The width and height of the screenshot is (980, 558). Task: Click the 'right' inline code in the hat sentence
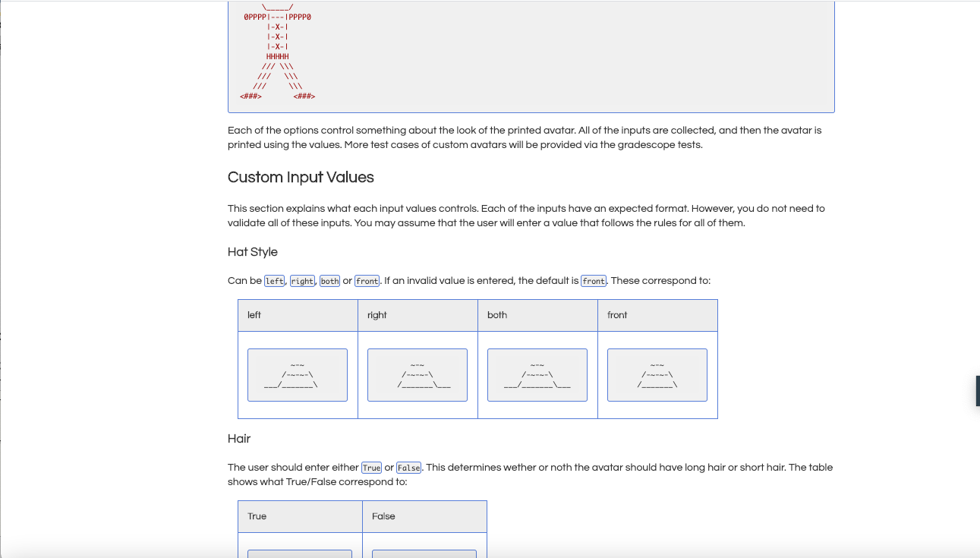(x=302, y=281)
